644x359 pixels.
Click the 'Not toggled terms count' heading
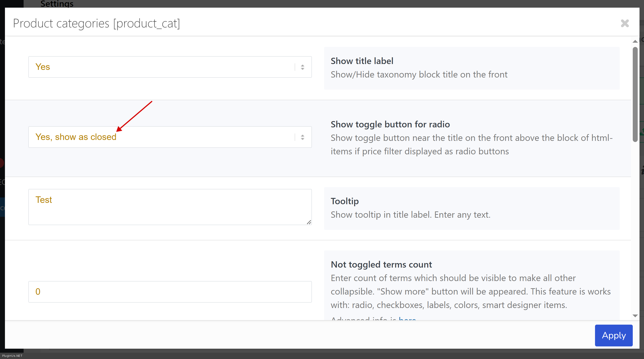[x=381, y=264]
